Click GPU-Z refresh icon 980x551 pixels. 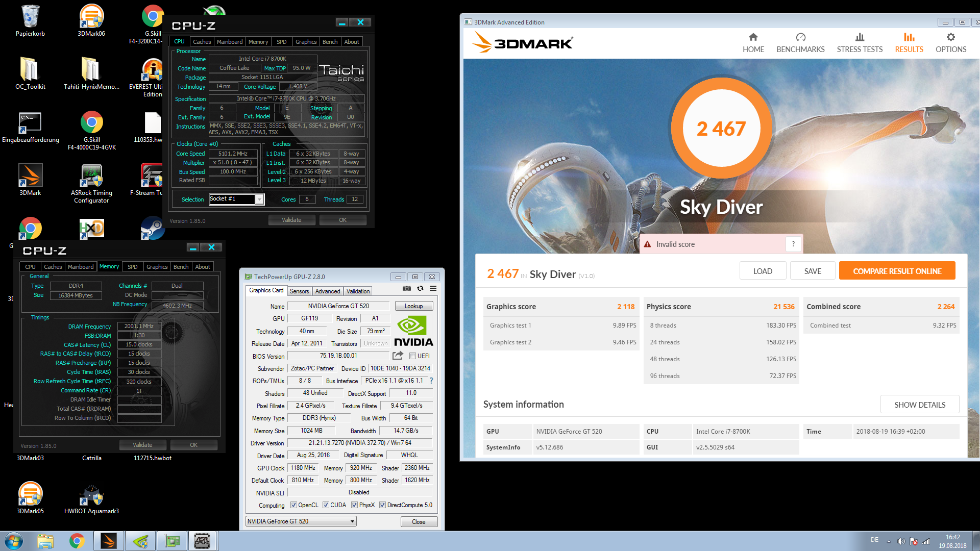420,288
